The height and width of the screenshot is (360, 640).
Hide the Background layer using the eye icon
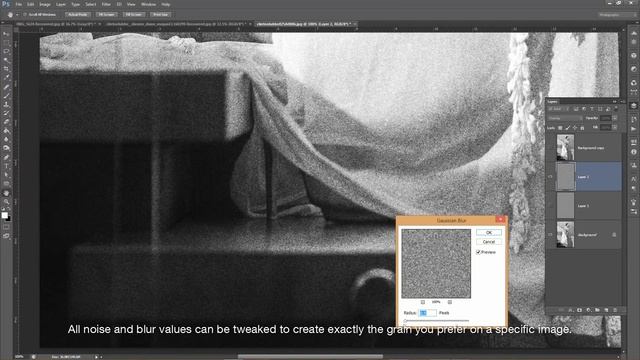[550, 235]
